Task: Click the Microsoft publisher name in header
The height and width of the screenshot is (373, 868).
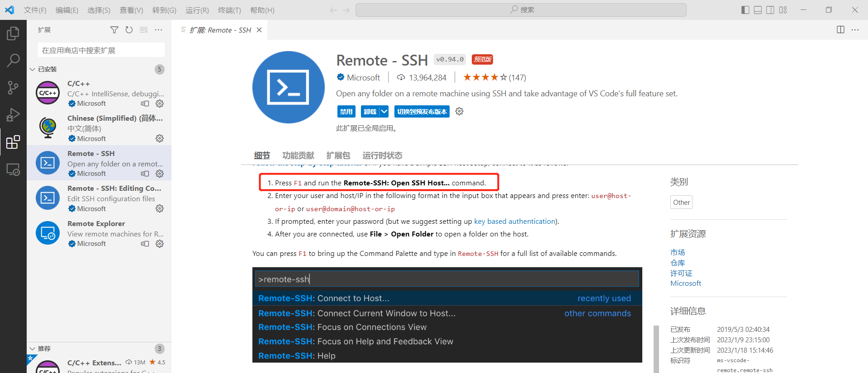Action: click(363, 78)
